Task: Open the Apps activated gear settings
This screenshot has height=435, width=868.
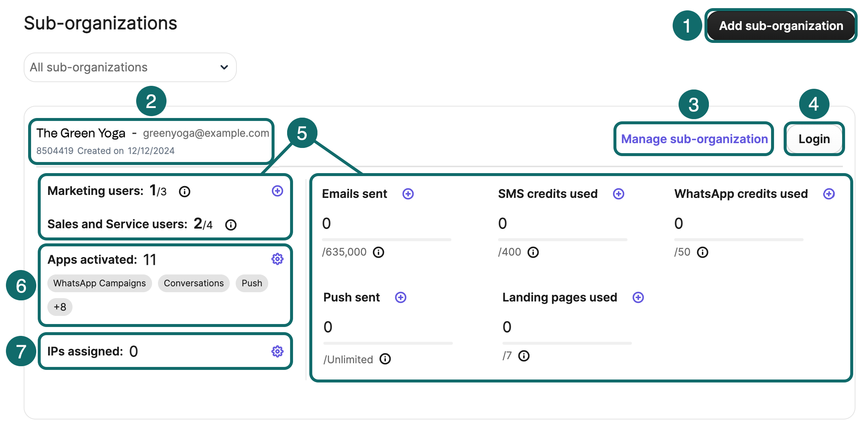Action: (277, 259)
